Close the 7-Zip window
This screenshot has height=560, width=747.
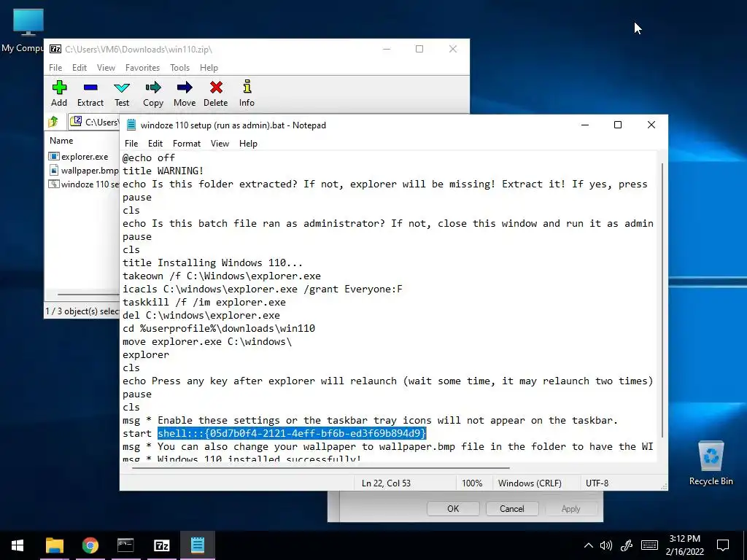(x=453, y=49)
